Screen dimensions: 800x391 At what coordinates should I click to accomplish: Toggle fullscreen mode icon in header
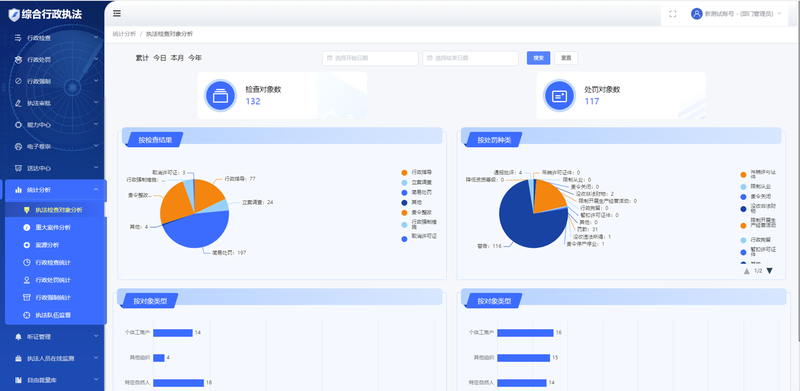[672, 14]
